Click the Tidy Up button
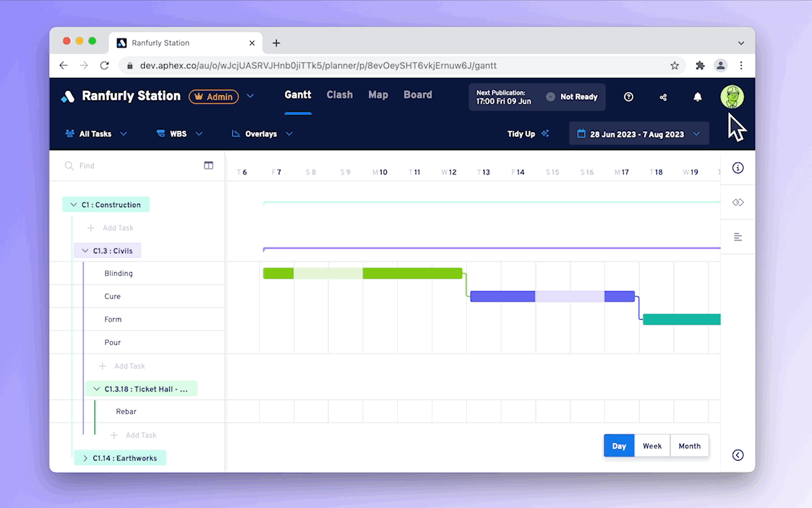 [x=528, y=134]
